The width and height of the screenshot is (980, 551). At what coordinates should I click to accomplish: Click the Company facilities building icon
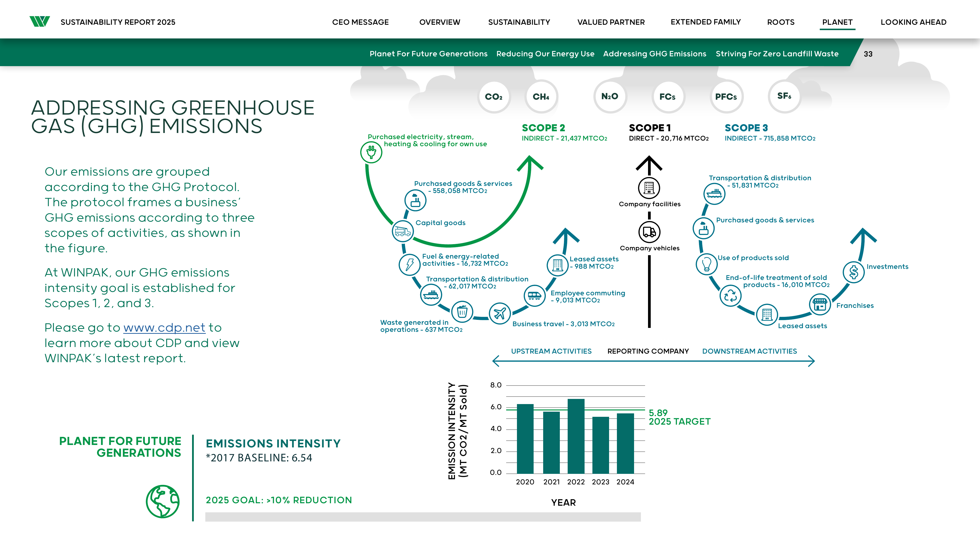pos(649,188)
